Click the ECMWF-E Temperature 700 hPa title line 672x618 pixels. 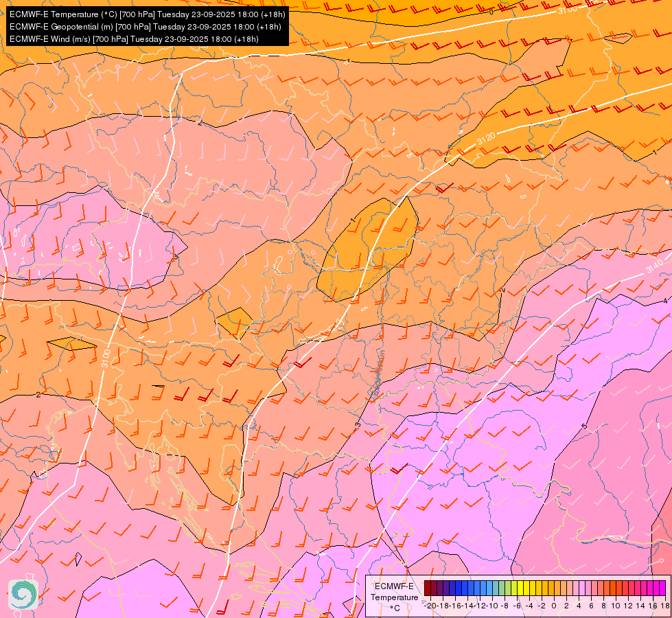[147, 14]
